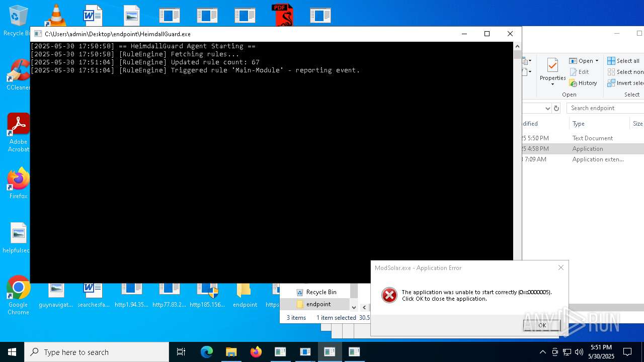
Task: Open the dropdown arrow beside Open
Action: coord(597,61)
